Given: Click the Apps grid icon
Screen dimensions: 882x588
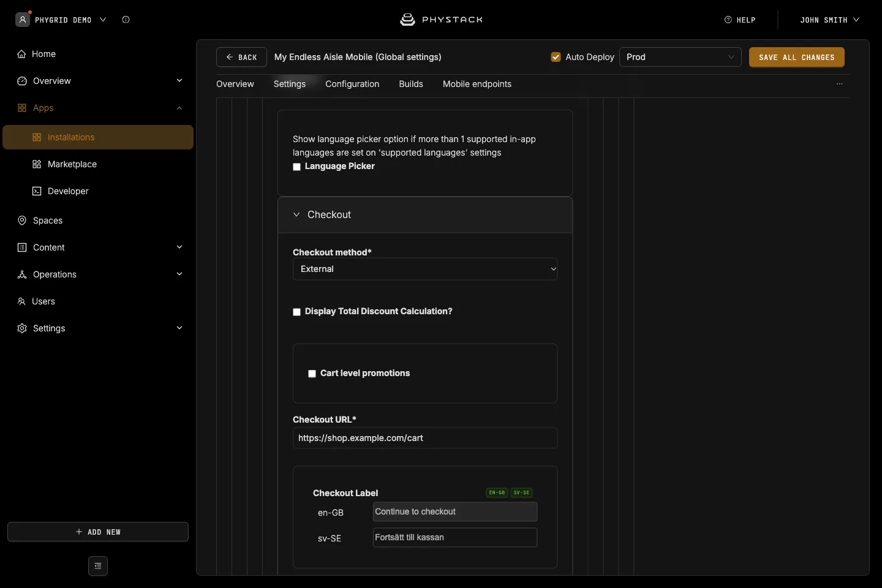Looking at the screenshot, I should pyautogui.click(x=22, y=108).
